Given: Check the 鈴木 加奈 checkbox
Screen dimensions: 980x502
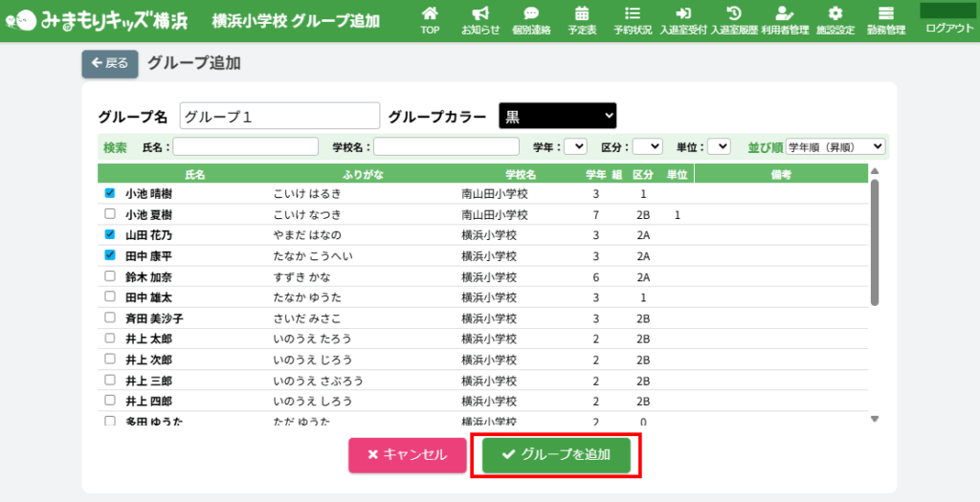Looking at the screenshot, I should point(110,276).
